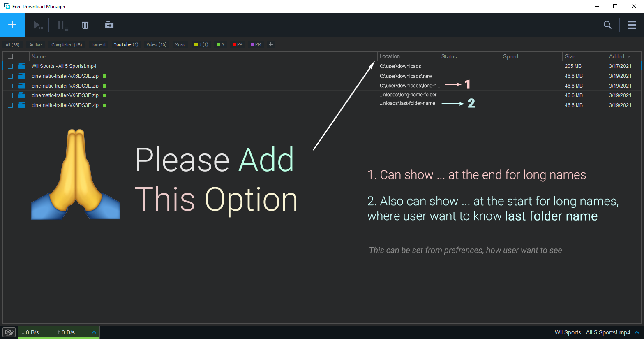Check the checkbox for downloads\long-n... row
The height and width of the screenshot is (339, 644).
click(10, 86)
